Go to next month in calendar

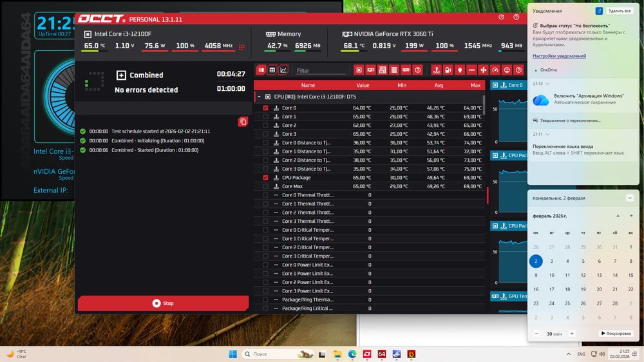point(631,216)
